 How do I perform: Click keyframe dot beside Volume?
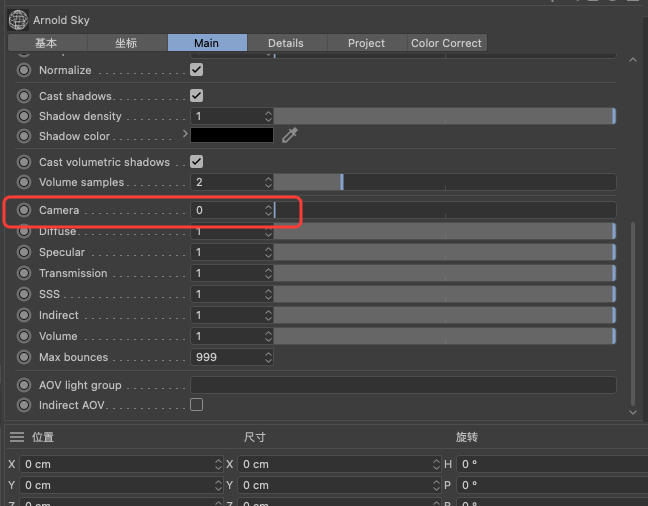[x=24, y=336]
